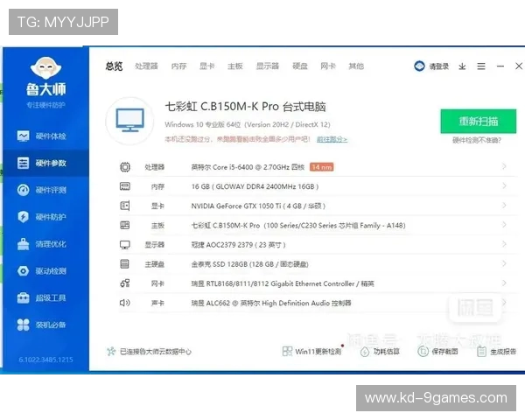
Task: Switch to the 其他 tab
Action: coord(356,66)
